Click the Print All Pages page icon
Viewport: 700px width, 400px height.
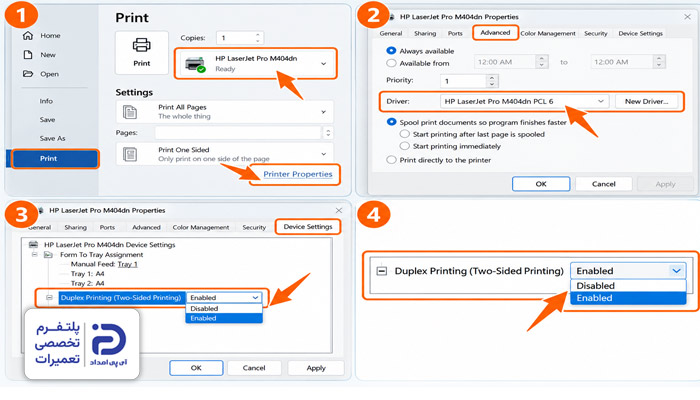point(130,112)
